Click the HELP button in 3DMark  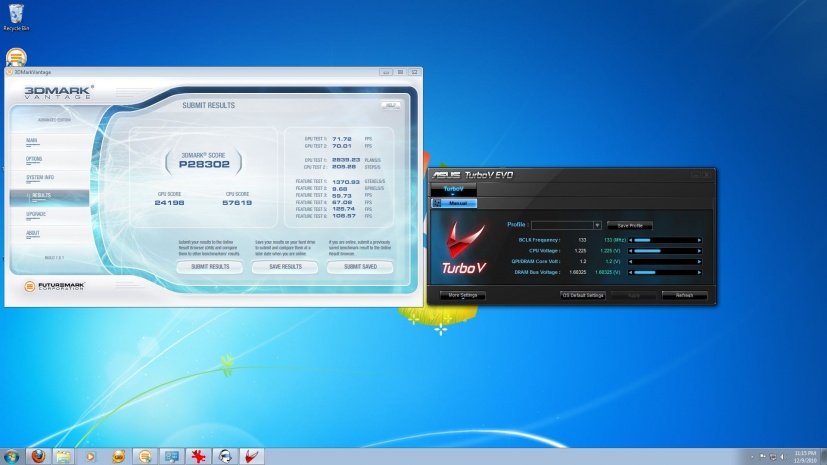[390, 105]
